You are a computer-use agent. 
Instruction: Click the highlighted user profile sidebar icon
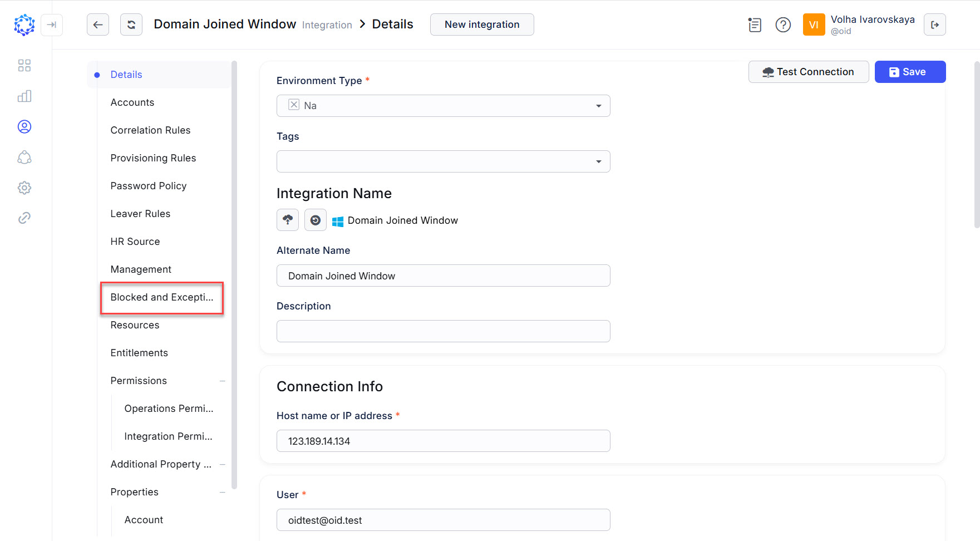(x=24, y=126)
